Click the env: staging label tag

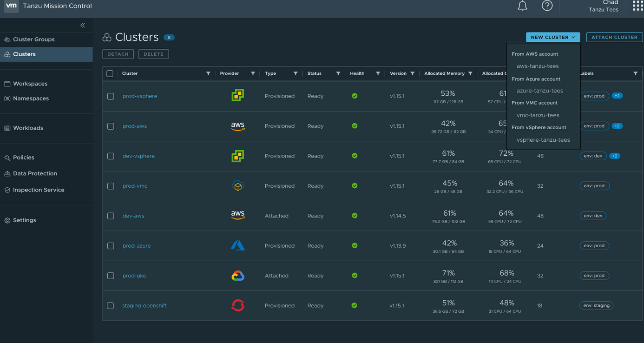coord(596,306)
